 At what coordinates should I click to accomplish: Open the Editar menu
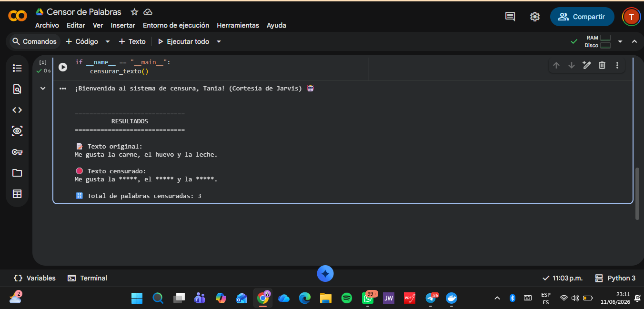[x=76, y=25]
